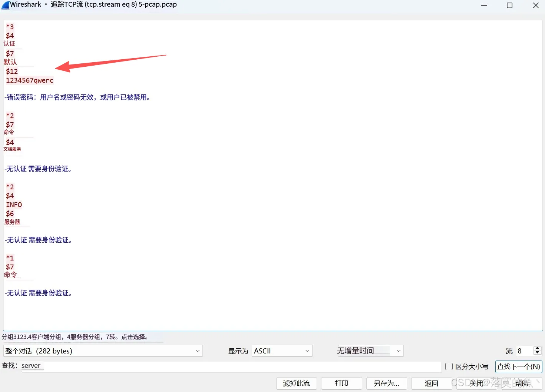Click the 滤掉此流 button
The width and height of the screenshot is (545, 392).
296,383
